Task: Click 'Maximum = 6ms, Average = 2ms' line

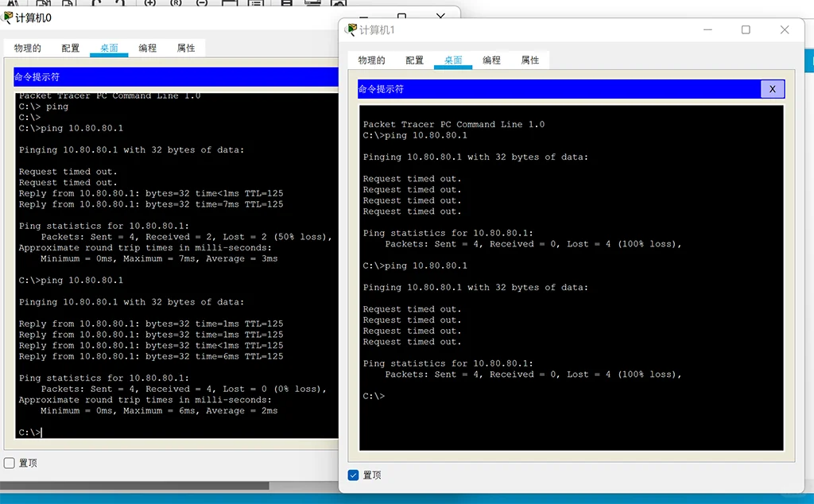Action: coord(159,410)
